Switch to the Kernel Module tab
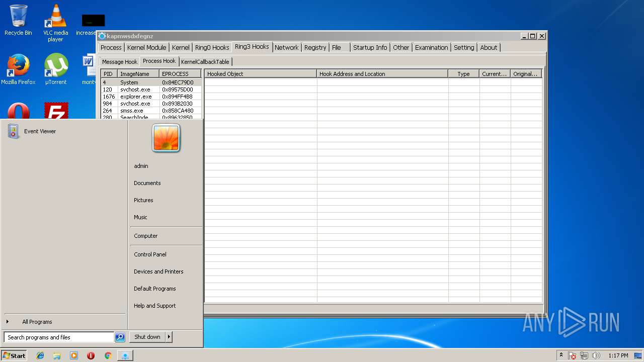The image size is (644, 362). pos(146,47)
